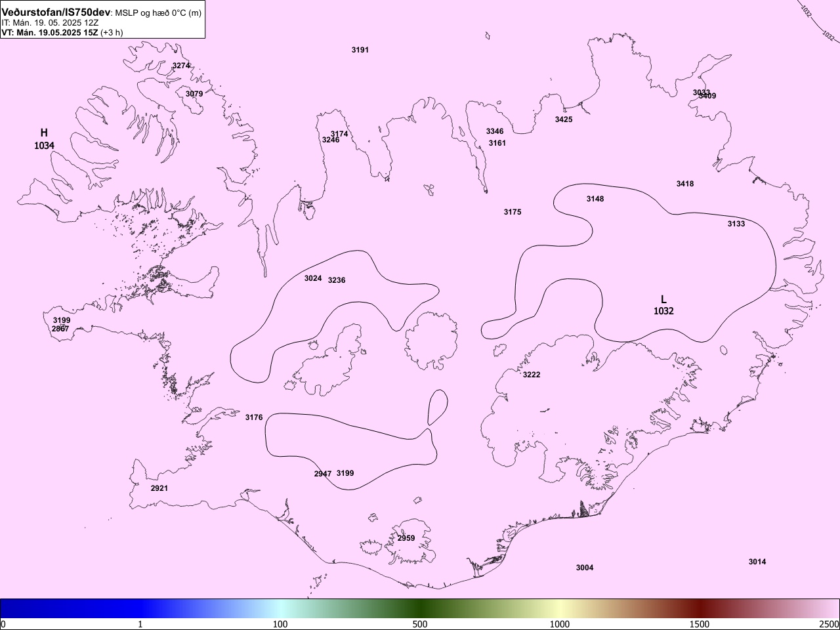Select the 3409 value in the northeast
The width and height of the screenshot is (840, 630).
click(707, 96)
